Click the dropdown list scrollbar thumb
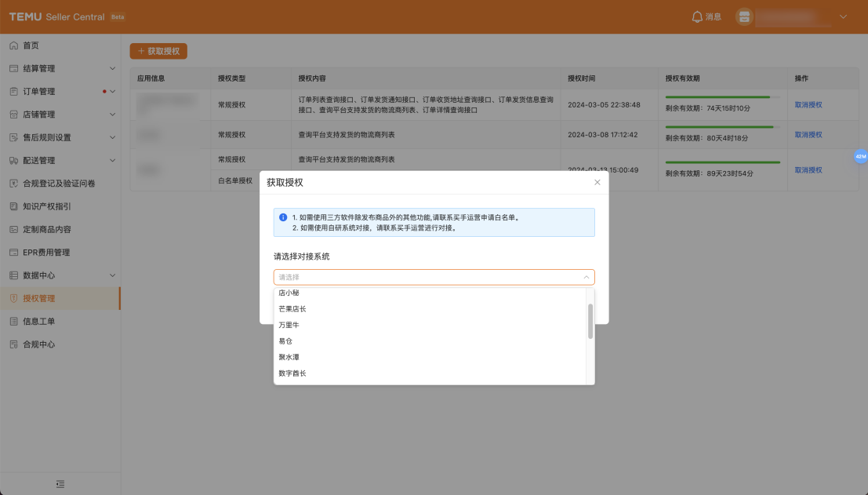868x495 pixels. pos(590,321)
